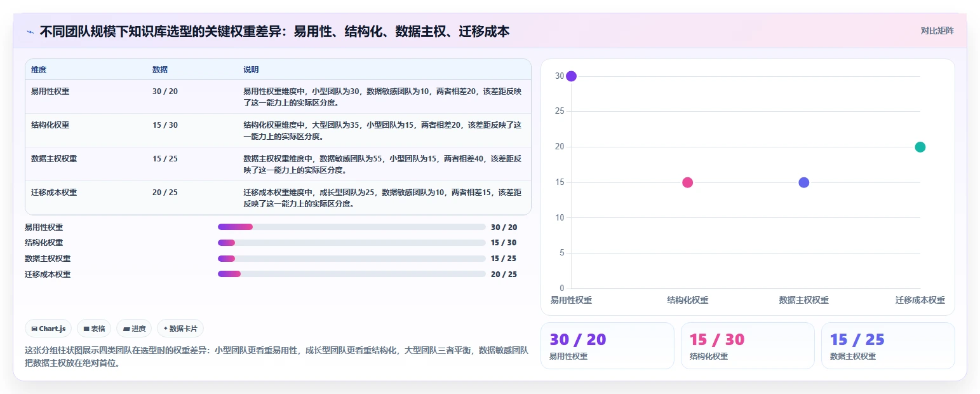This screenshot has width=980, height=394.
Task: Click the y-axis tick label 10
Action: click(x=560, y=217)
